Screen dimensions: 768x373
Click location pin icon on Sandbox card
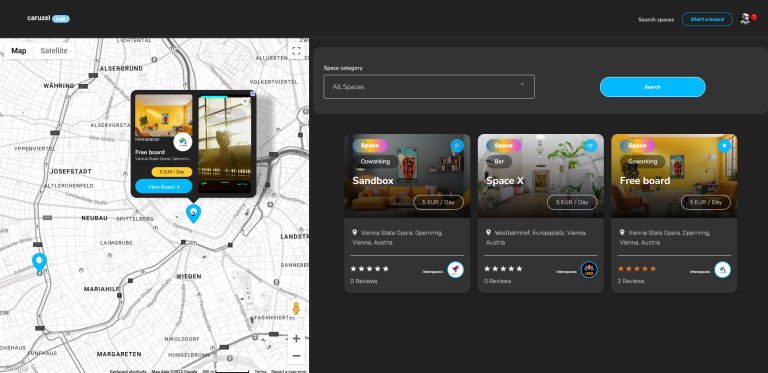pos(354,233)
